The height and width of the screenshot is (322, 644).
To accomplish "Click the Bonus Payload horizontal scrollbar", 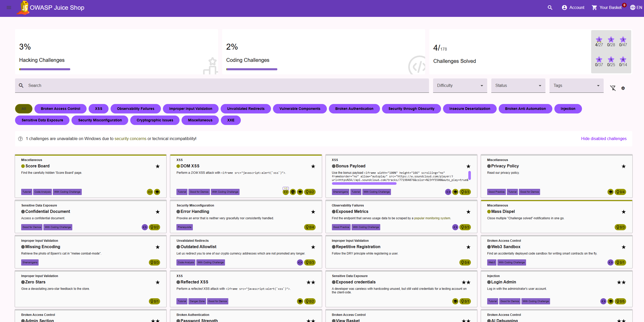I will tap(364, 183).
